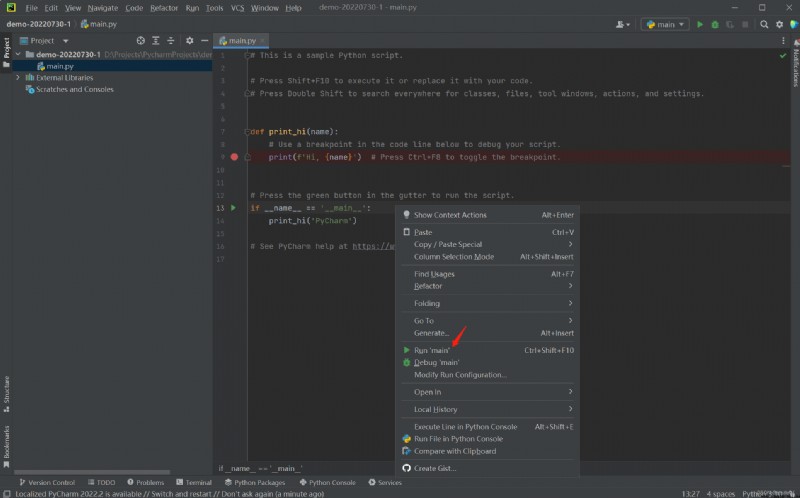Click the 4 spaces indent status entry
Screen dimensions: 800x498
tap(720, 493)
